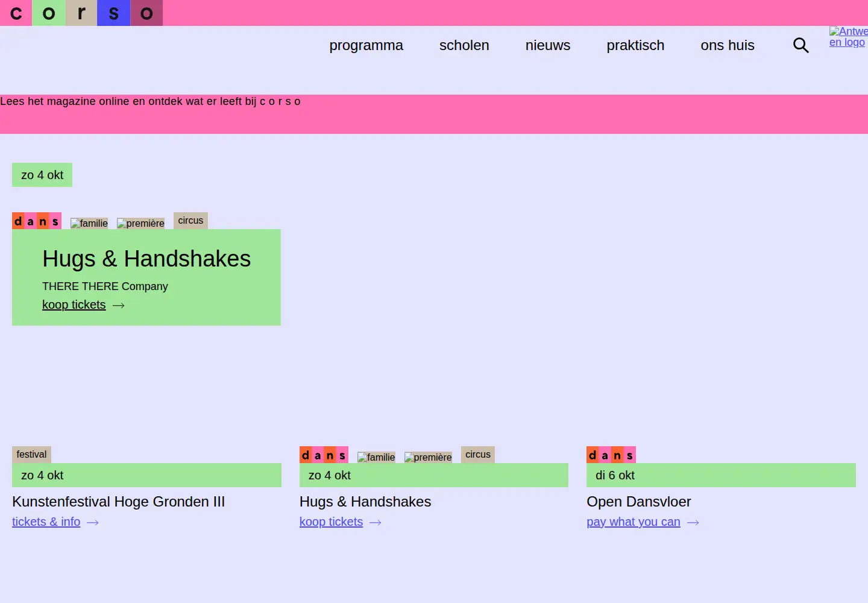
Task: Click the première tag on the small Hugs & Handshakes card
Action: click(x=428, y=457)
